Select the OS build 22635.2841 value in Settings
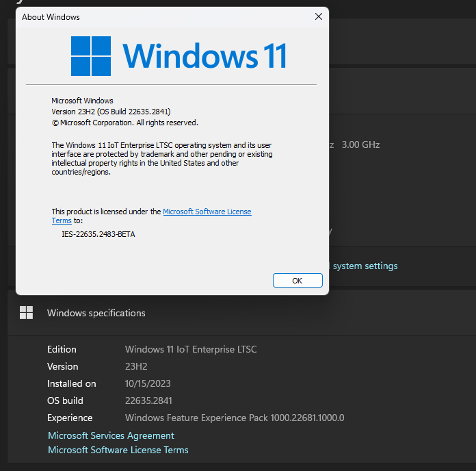 148,400
